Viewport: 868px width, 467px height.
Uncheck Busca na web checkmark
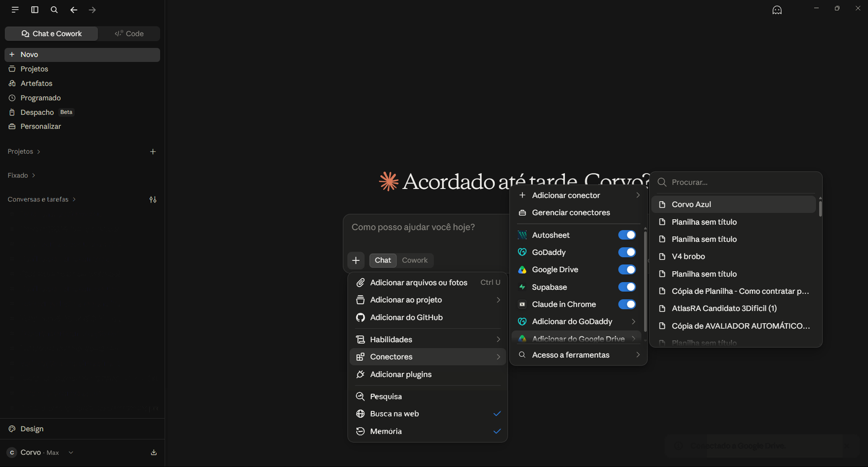[497, 414]
